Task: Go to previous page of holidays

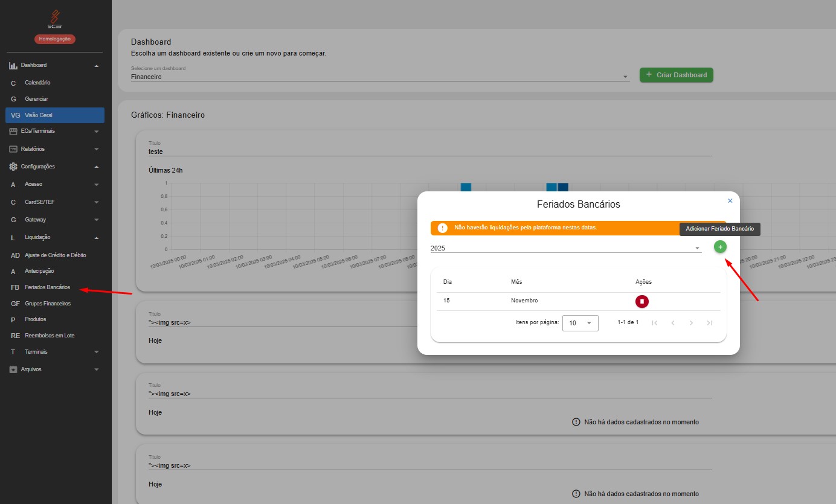Action: 673,323
